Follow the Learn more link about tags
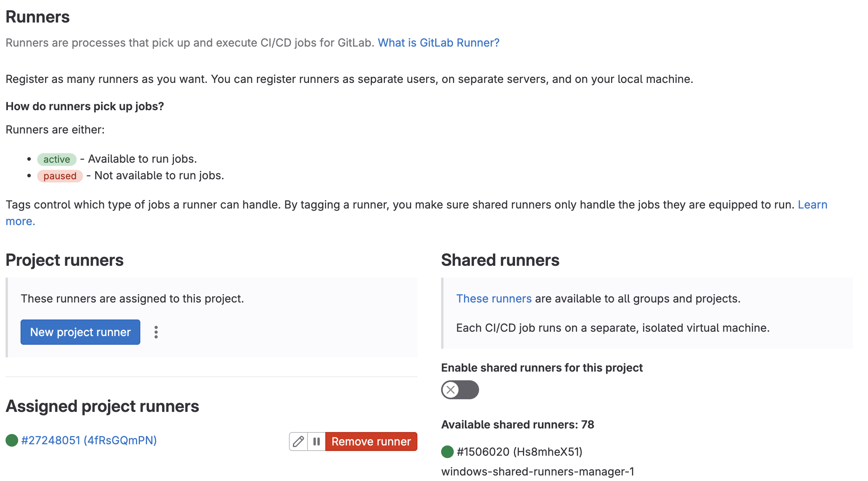The width and height of the screenshot is (868, 481). [812, 205]
